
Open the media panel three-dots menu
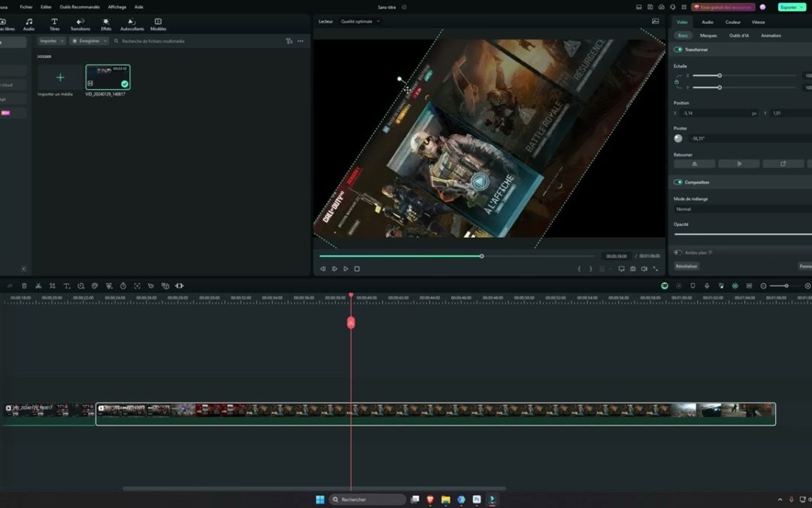pyautogui.click(x=300, y=41)
